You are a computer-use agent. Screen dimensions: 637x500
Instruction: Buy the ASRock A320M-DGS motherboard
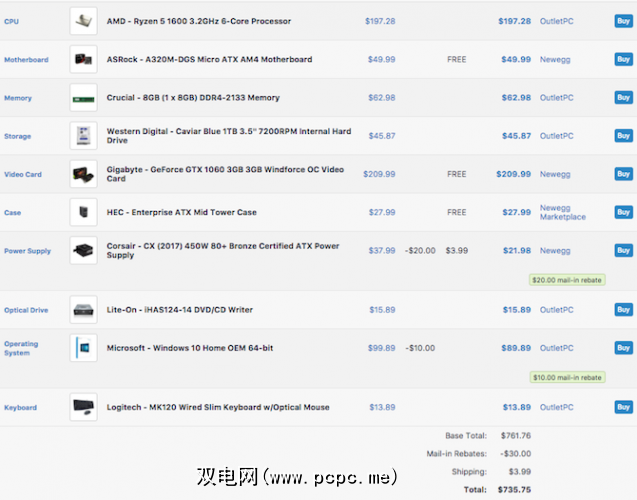click(x=624, y=59)
